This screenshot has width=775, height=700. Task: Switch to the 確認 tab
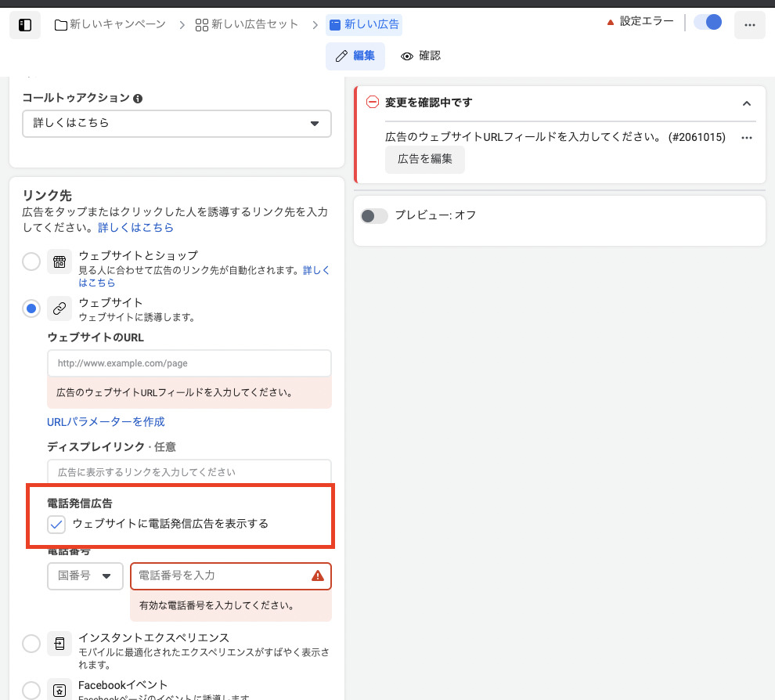coord(420,56)
